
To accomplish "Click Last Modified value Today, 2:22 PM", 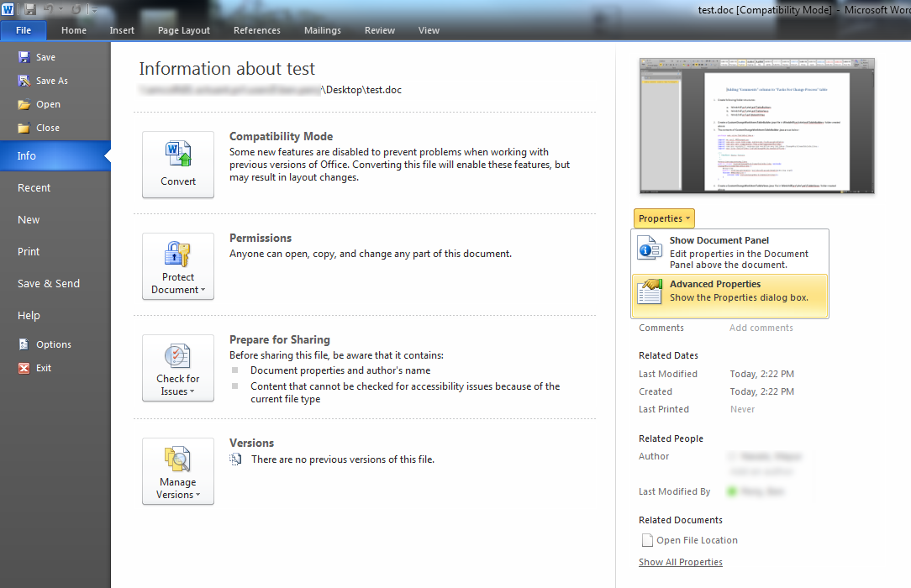I will (761, 374).
